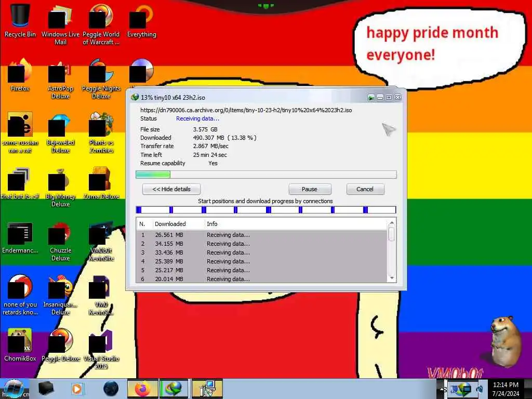532x399 pixels.
Task: Click the connections progress bar with blue segments
Action: (266, 210)
